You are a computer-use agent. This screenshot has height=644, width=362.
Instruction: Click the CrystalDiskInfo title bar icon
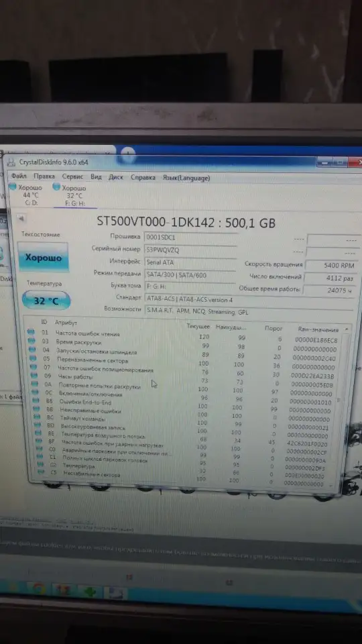pos(11,162)
